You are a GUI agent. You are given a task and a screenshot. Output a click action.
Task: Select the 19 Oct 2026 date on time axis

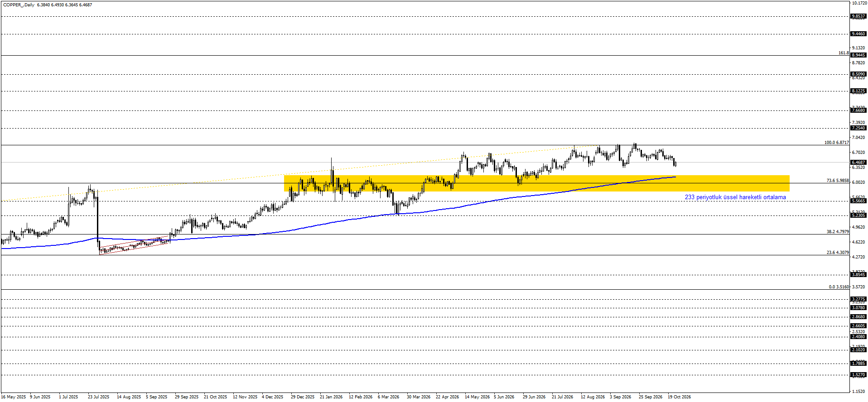pyautogui.click(x=680, y=397)
